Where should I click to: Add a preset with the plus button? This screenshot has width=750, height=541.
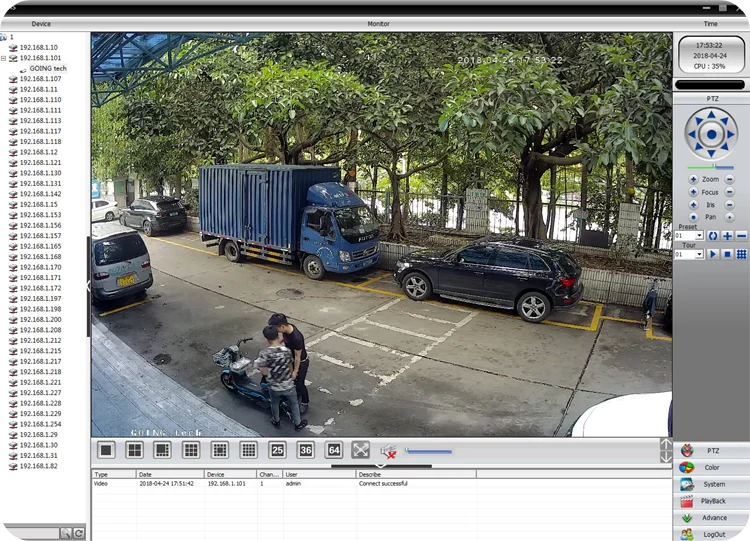(x=727, y=236)
